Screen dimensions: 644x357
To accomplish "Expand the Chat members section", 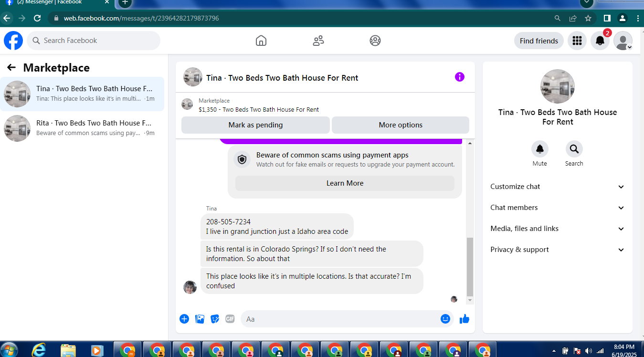I will 557,208.
